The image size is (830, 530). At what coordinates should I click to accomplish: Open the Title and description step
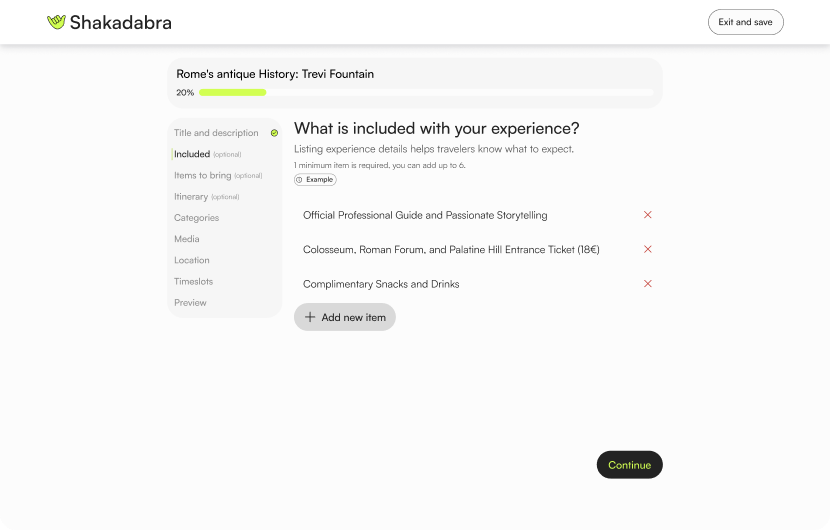pos(216,133)
